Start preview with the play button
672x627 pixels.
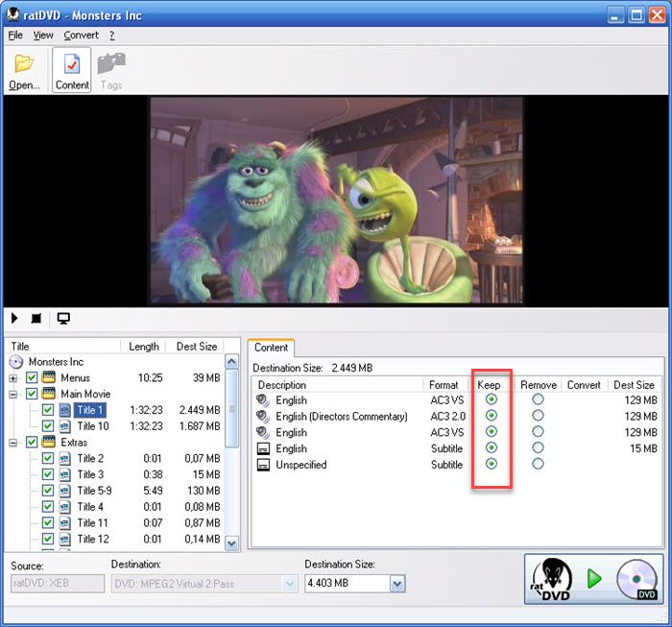coord(14,318)
